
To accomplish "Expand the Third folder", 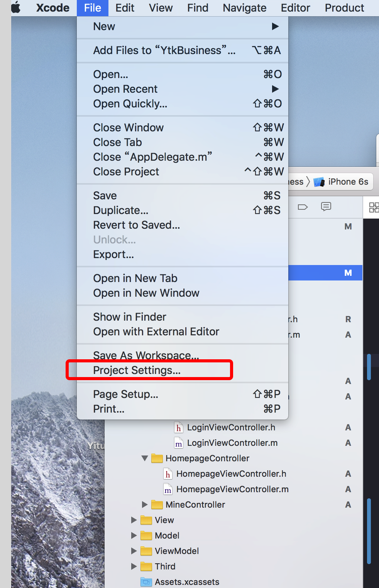I will [x=134, y=566].
